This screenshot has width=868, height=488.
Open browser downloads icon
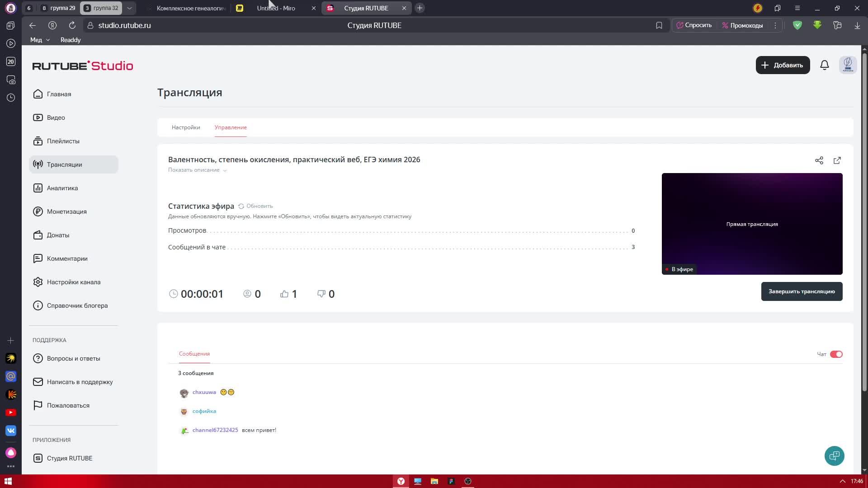857,25
